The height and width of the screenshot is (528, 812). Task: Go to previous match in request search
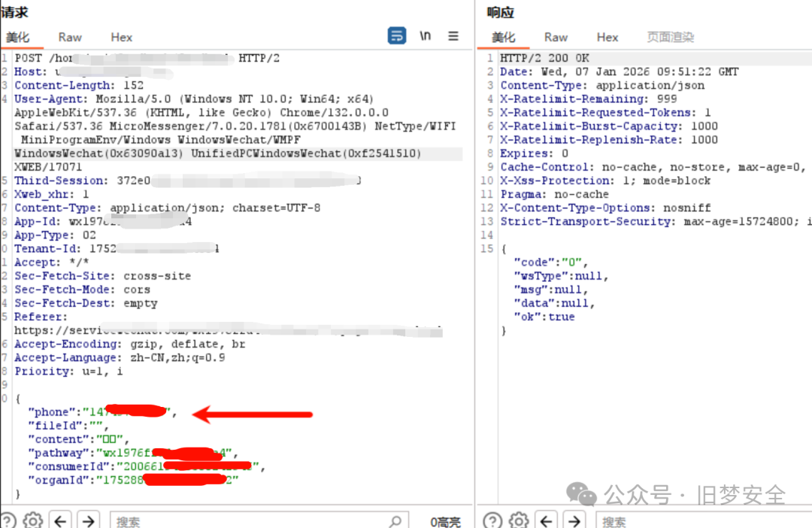[60, 520]
